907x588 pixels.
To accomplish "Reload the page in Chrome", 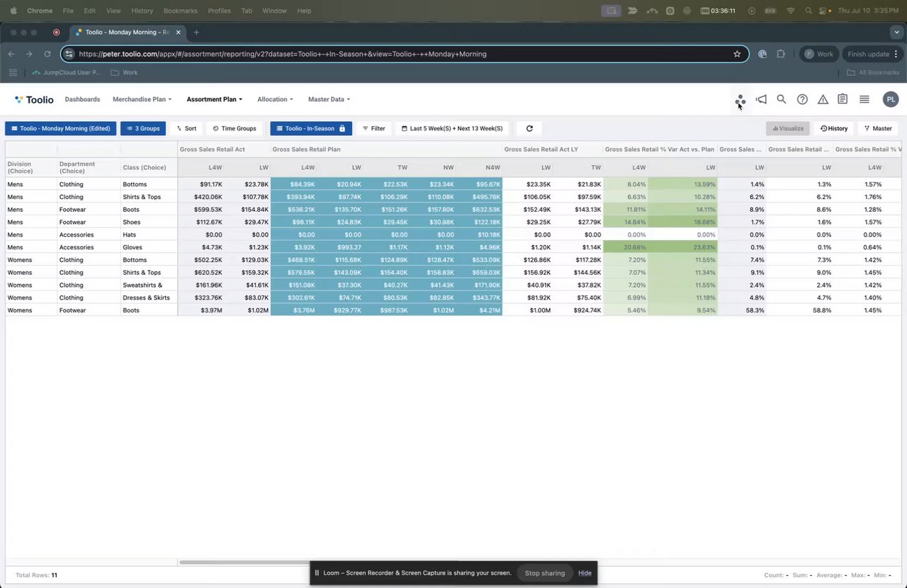I will [47, 54].
